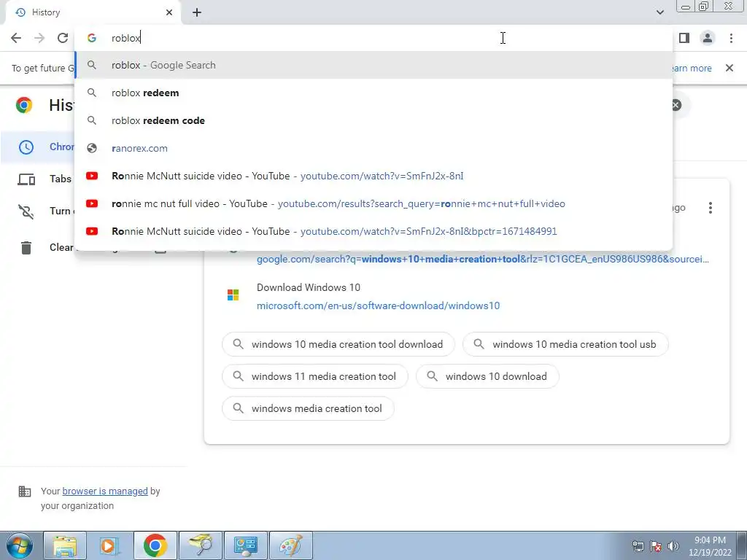
Task: Open 'Download Windows 10' history entry
Action: 309,287
